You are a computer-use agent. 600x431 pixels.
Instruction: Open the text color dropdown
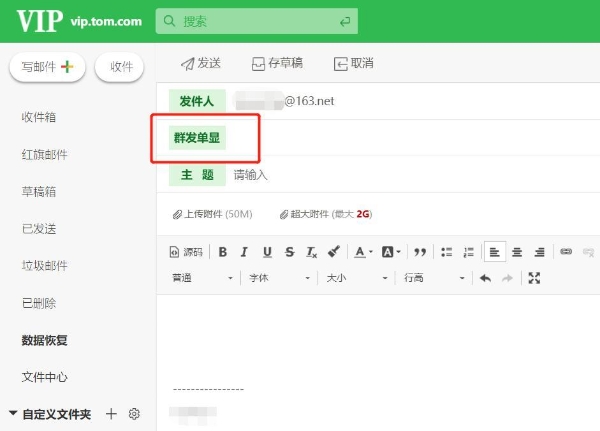(363, 252)
